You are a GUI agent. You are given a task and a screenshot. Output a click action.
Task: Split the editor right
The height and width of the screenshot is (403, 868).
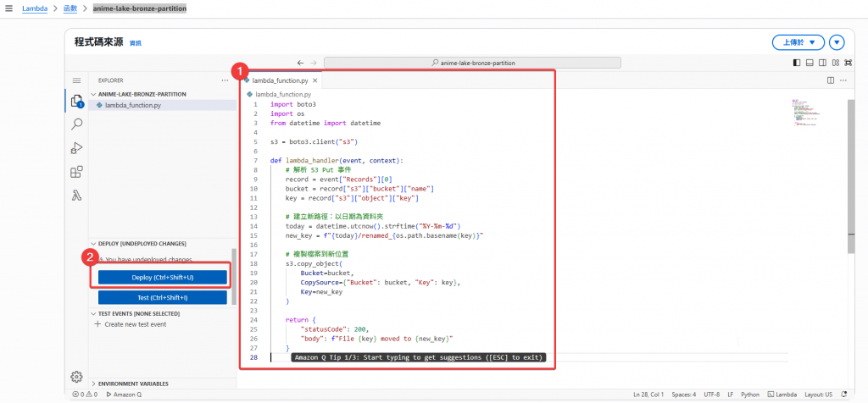(x=831, y=80)
